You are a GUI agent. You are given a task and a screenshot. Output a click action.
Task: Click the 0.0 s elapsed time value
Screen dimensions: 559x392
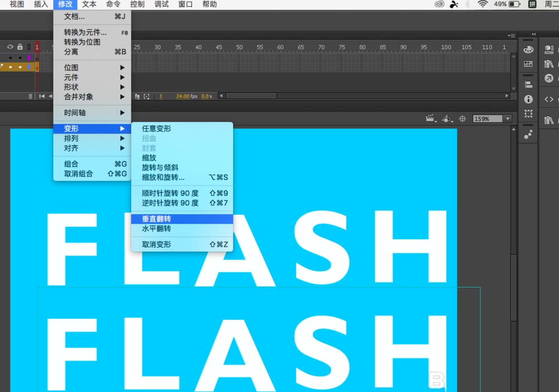click(x=206, y=96)
